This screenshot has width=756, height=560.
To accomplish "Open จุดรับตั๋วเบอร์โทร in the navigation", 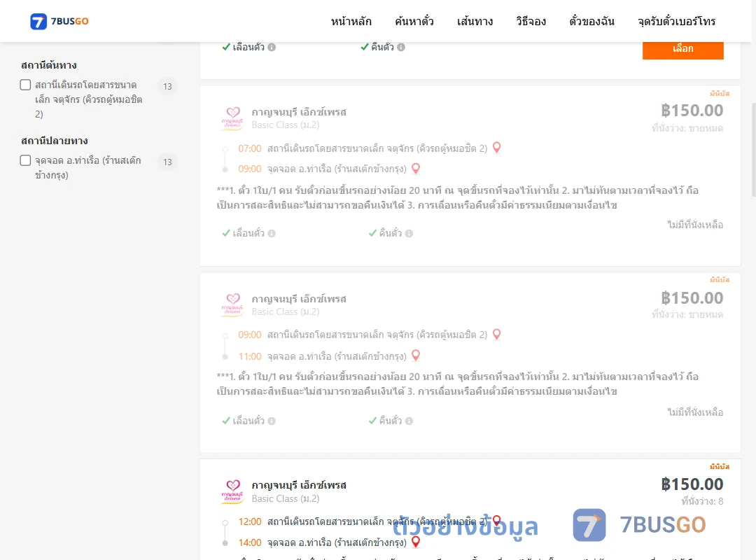I will [x=676, y=21].
